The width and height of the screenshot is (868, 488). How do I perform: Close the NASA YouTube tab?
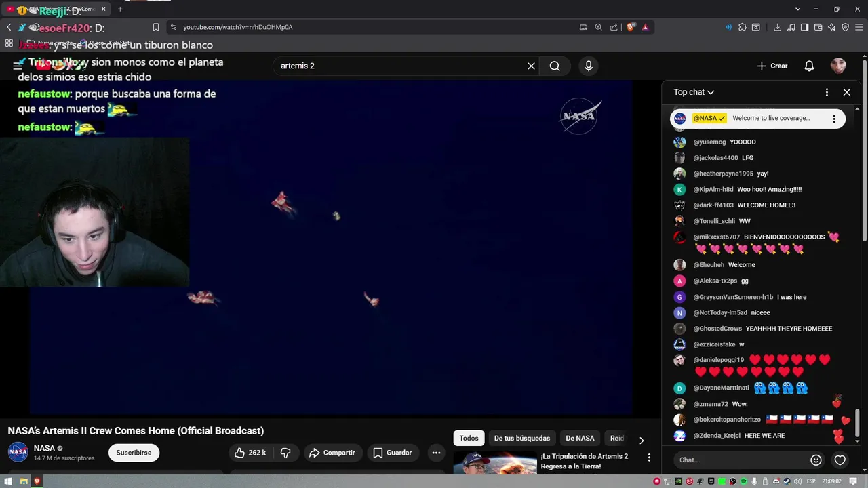point(103,9)
